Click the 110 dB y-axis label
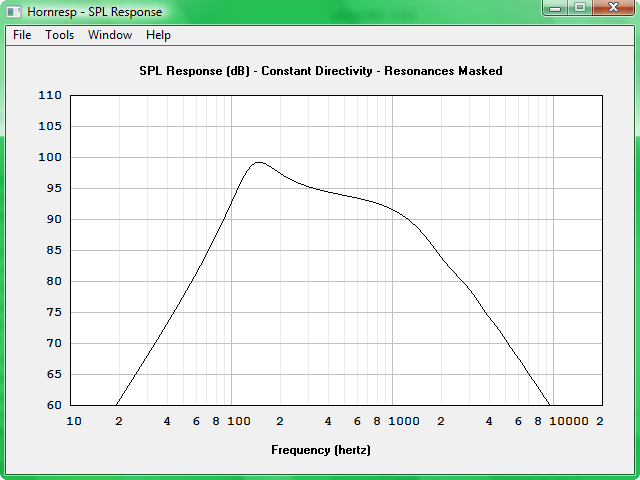640x480 pixels. (50, 95)
